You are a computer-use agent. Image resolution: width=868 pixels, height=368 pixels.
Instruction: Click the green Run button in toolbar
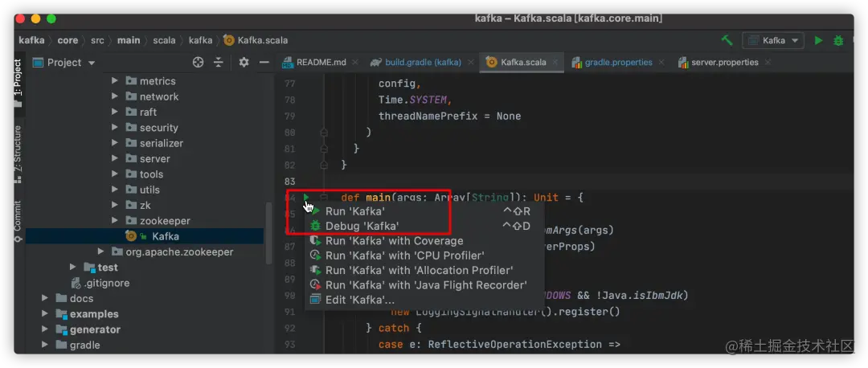[x=818, y=40]
